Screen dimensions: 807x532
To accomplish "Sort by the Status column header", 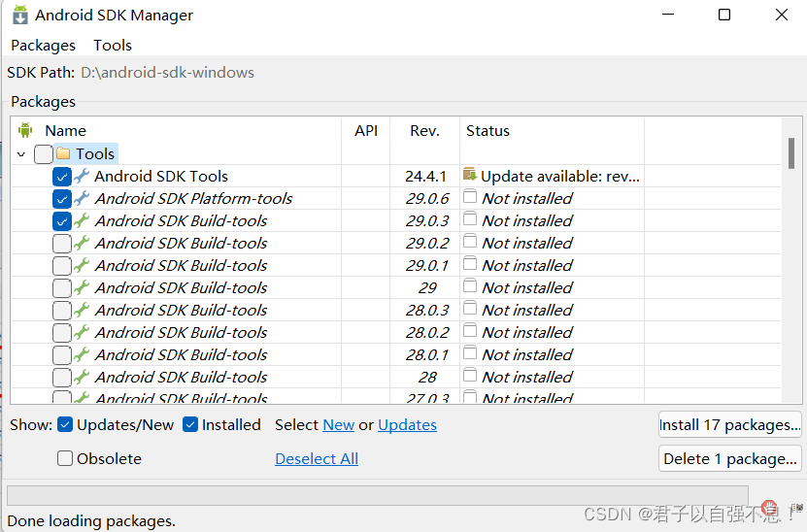I will pos(552,131).
